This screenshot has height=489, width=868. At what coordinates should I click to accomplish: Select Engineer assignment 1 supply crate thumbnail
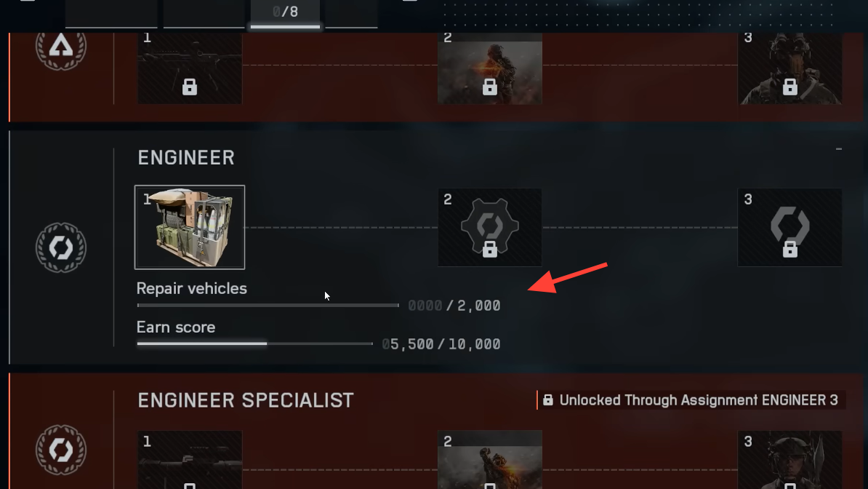pos(189,227)
